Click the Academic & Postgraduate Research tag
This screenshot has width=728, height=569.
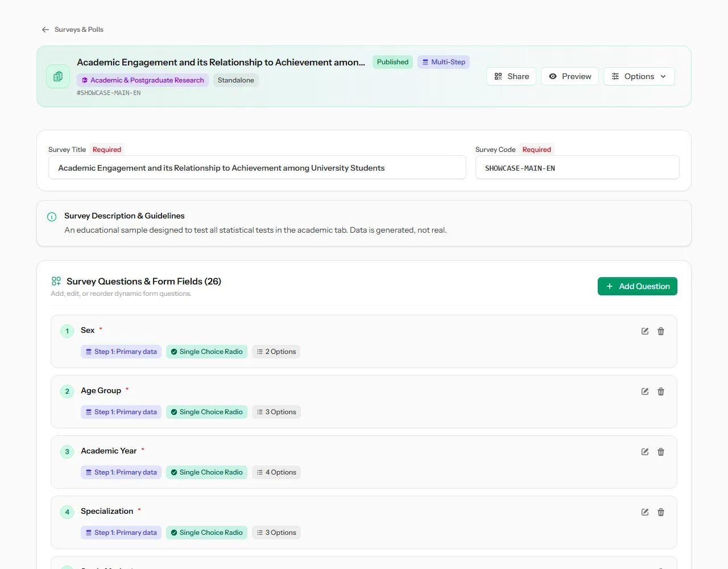point(143,80)
